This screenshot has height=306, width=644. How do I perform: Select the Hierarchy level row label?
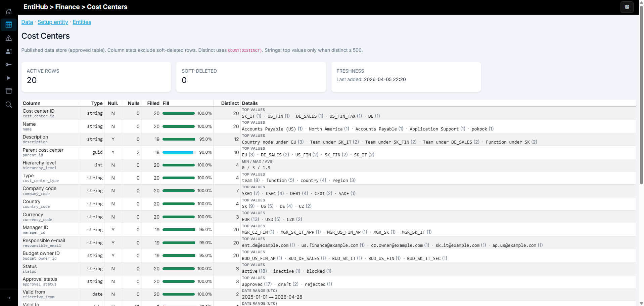tap(39, 163)
